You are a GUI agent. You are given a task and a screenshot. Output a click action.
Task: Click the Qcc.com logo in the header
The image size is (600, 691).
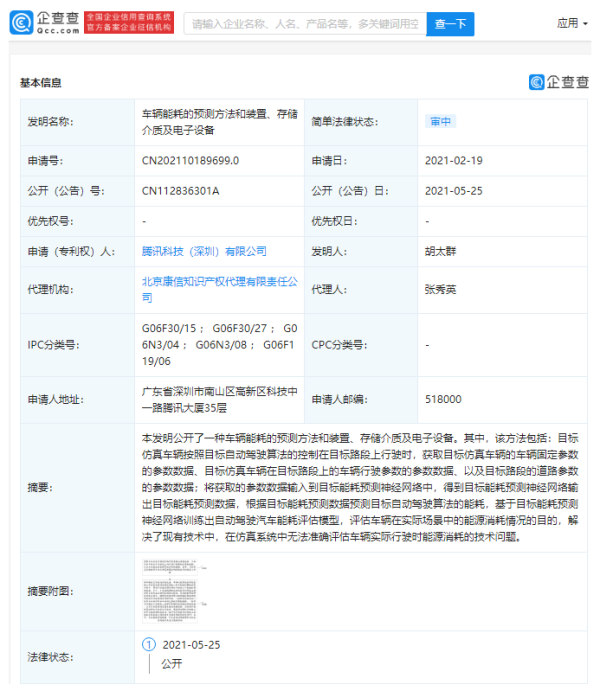45,22
